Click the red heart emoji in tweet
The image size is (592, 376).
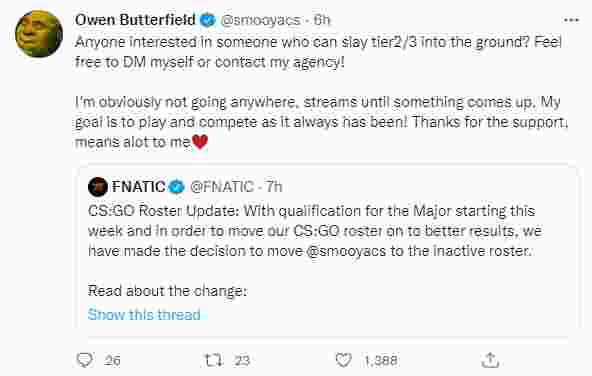coord(200,142)
